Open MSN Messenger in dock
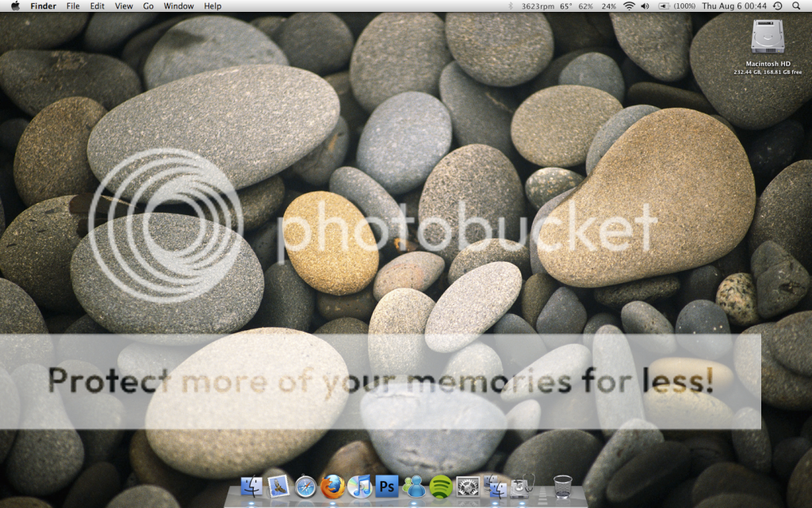This screenshot has height=508, width=812. [x=414, y=485]
